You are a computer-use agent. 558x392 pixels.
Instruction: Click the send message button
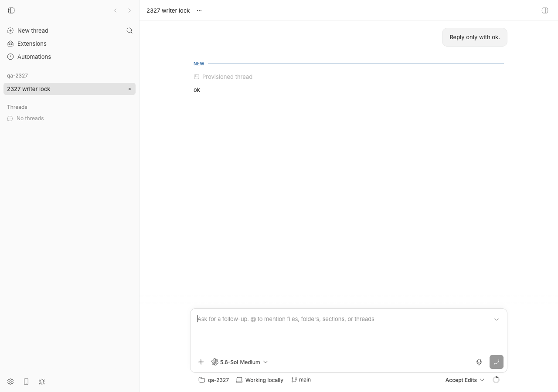point(497,362)
